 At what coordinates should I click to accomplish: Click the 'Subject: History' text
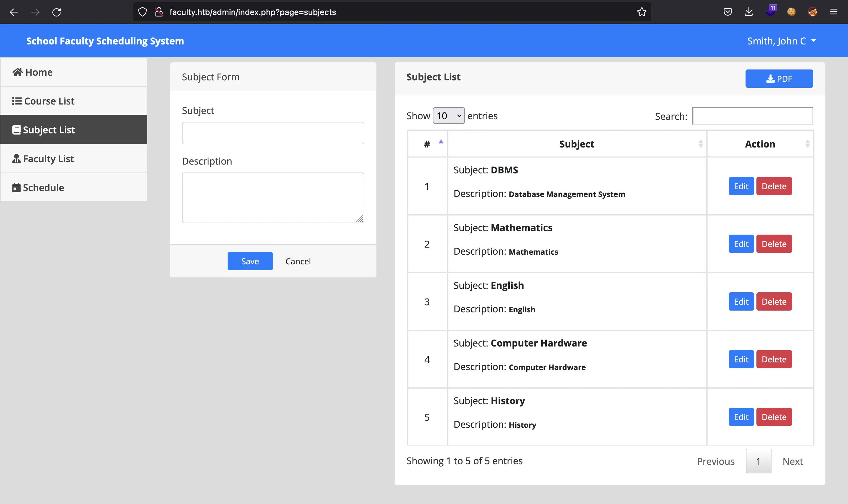tap(489, 401)
